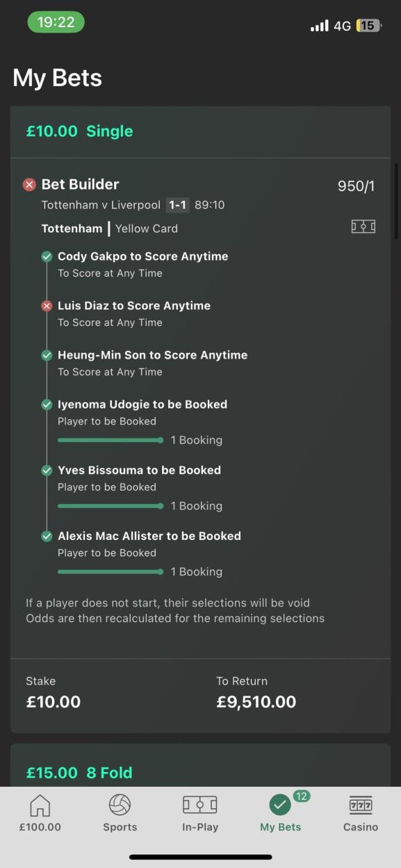Tap the My Bets badge showing 12
Viewport: 401px width, 868px height.
click(x=301, y=796)
